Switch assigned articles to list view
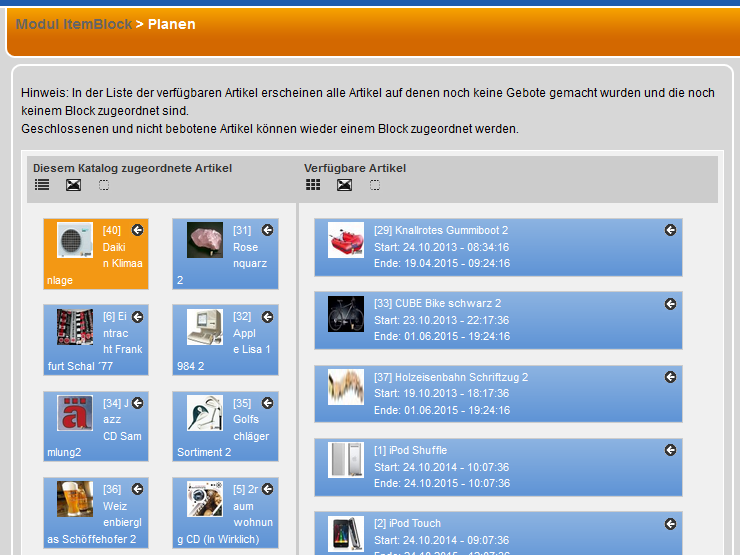The width and height of the screenshot is (740, 555). (x=42, y=185)
